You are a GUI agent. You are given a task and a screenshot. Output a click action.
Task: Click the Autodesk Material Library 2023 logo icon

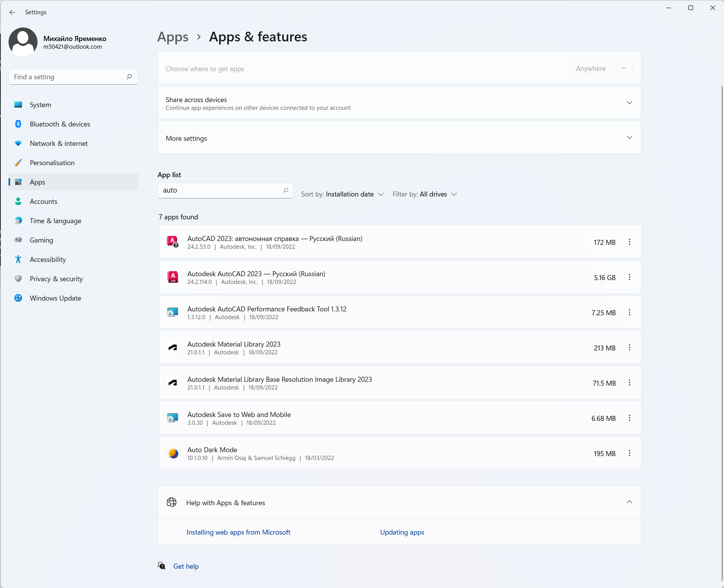click(x=173, y=348)
